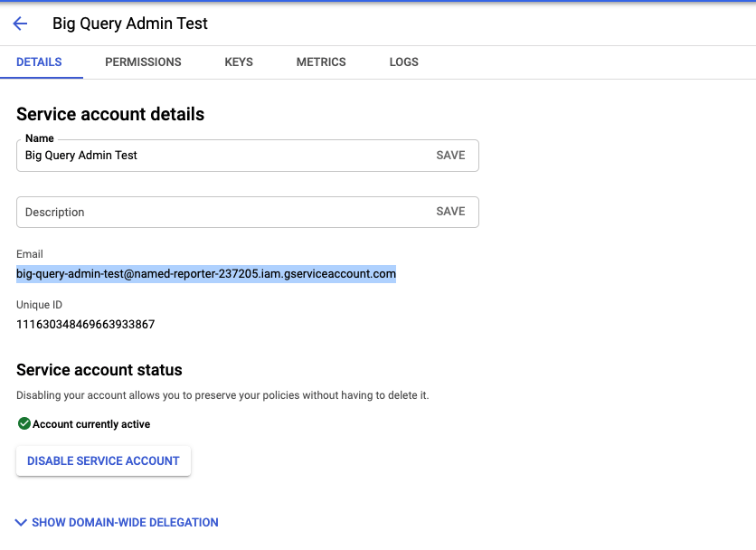756x550 pixels.
Task: View the LOGS tab
Action: [403, 62]
